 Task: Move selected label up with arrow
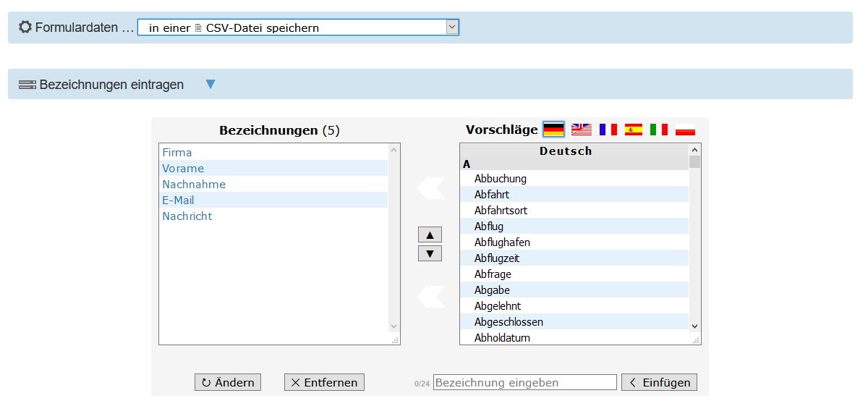coord(430,235)
